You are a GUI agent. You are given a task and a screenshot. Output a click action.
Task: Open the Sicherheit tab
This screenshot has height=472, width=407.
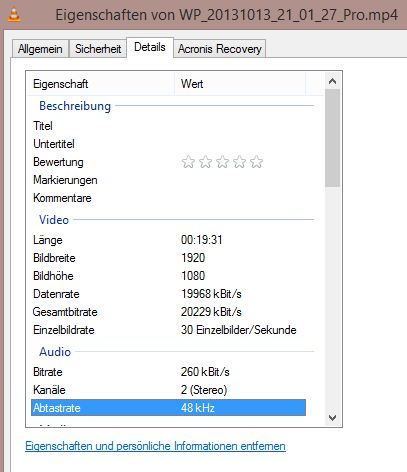point(98,49)
